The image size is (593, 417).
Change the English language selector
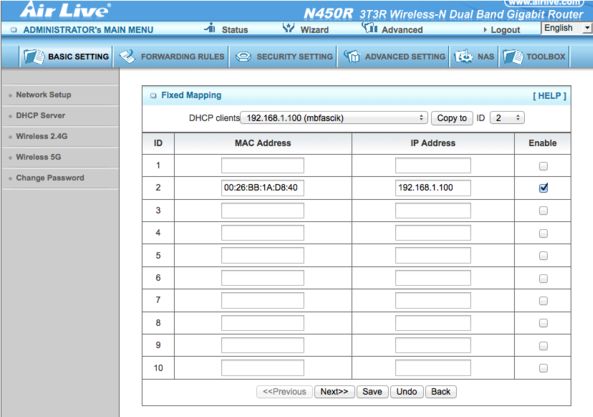pyautogui.click(x=566, y=28)
